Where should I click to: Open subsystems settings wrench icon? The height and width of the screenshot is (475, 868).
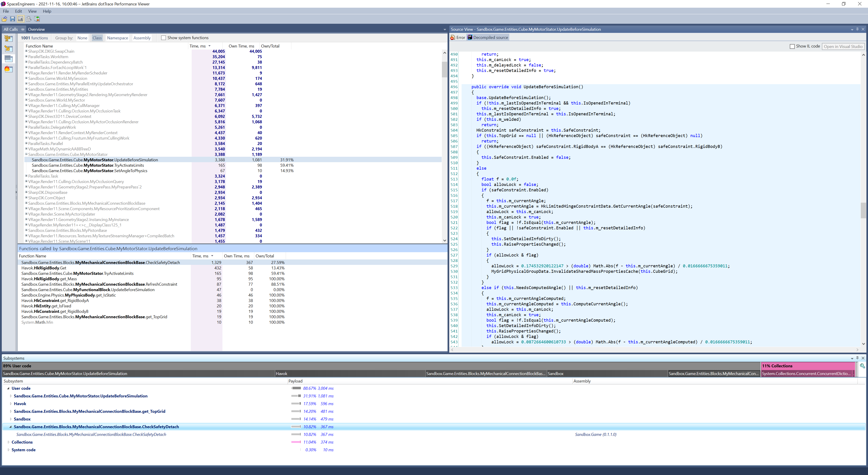(862, 366)
